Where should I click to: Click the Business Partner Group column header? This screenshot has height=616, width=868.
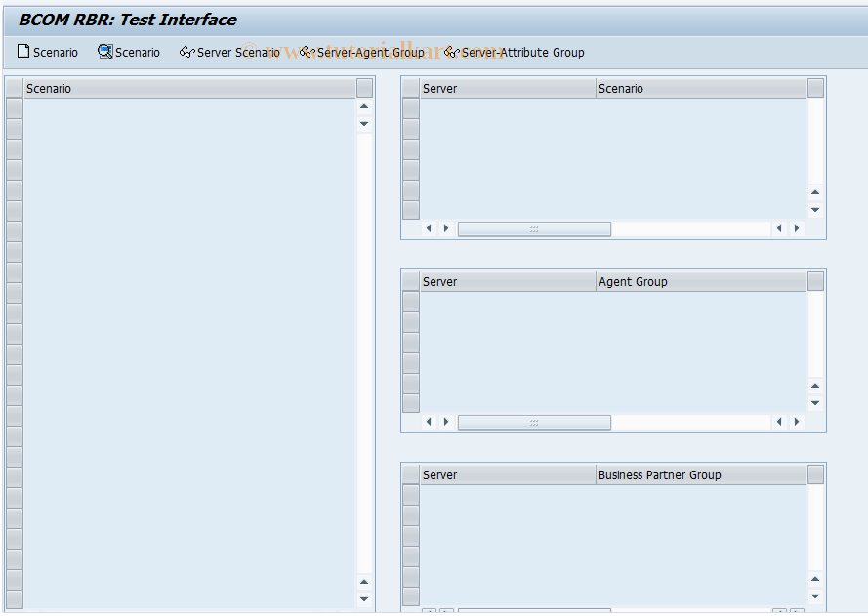701,474
